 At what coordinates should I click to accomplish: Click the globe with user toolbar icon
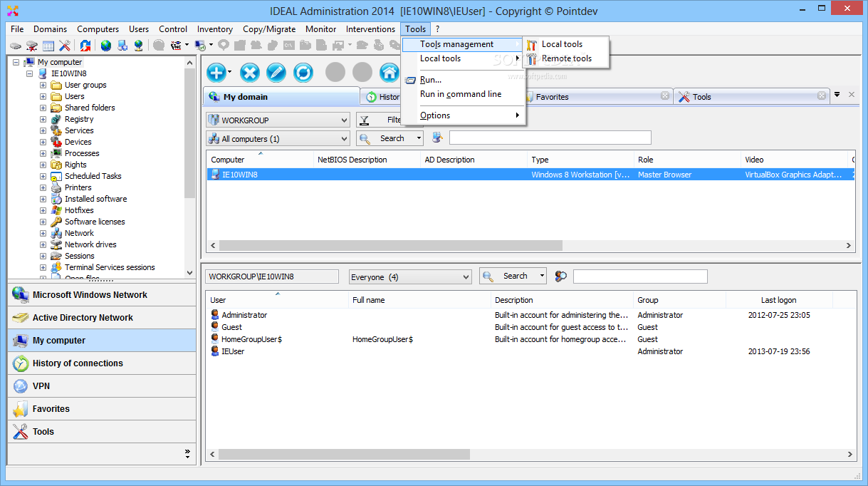click(138, 46)
